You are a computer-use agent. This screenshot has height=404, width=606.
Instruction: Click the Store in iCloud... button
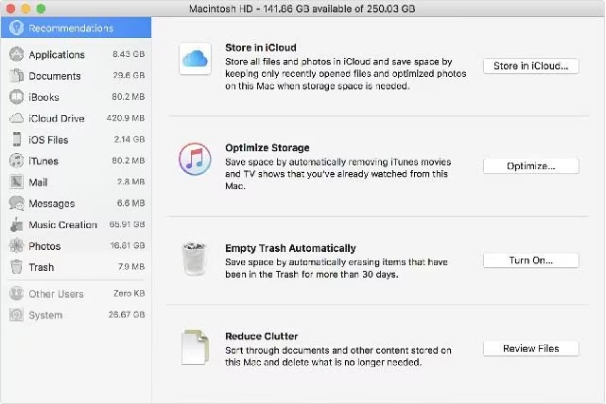(x=531, y=66)
